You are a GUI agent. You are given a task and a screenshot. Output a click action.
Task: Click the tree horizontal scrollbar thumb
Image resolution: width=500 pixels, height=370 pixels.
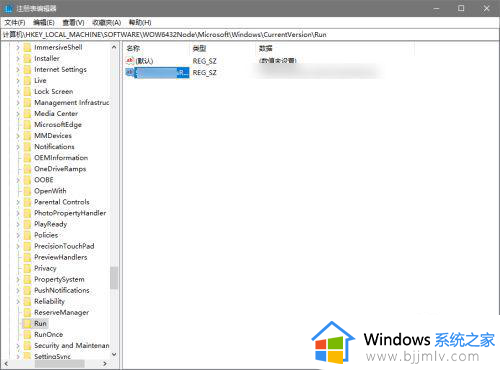tap(59, 364)
